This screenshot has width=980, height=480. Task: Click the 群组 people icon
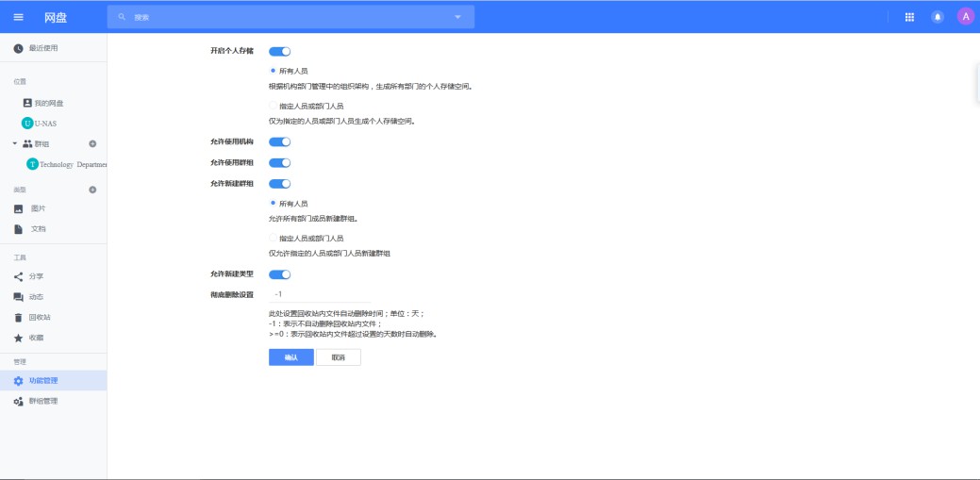[x=26, y=143]
